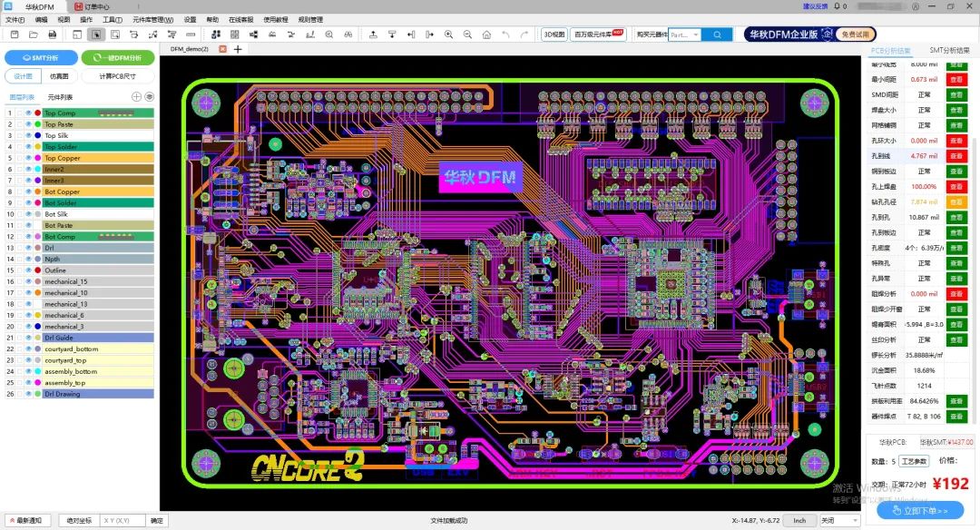Open the 编辑 menu
Image resolution: width=980 pixels, height=530 pixels.
click(x=41, y=19)
